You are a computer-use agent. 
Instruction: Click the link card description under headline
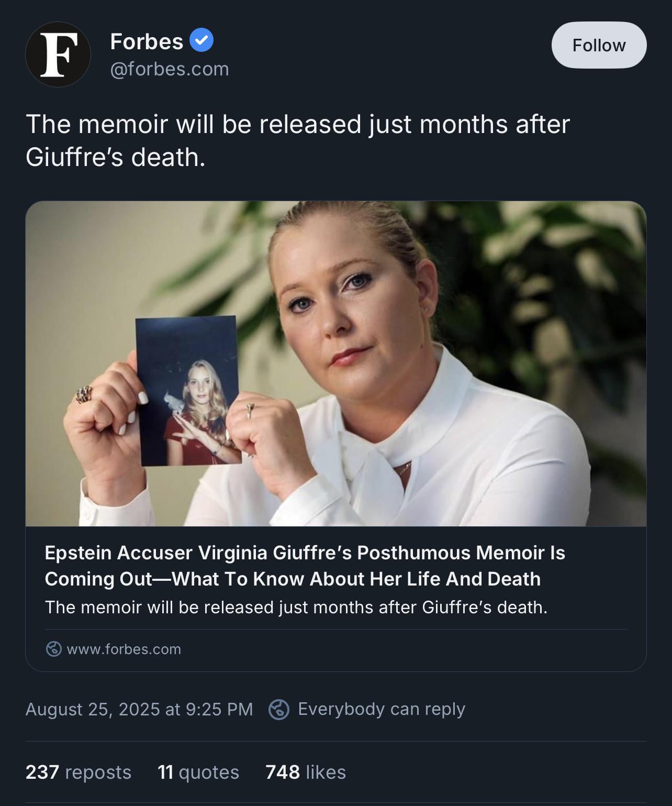pos(296,608)
